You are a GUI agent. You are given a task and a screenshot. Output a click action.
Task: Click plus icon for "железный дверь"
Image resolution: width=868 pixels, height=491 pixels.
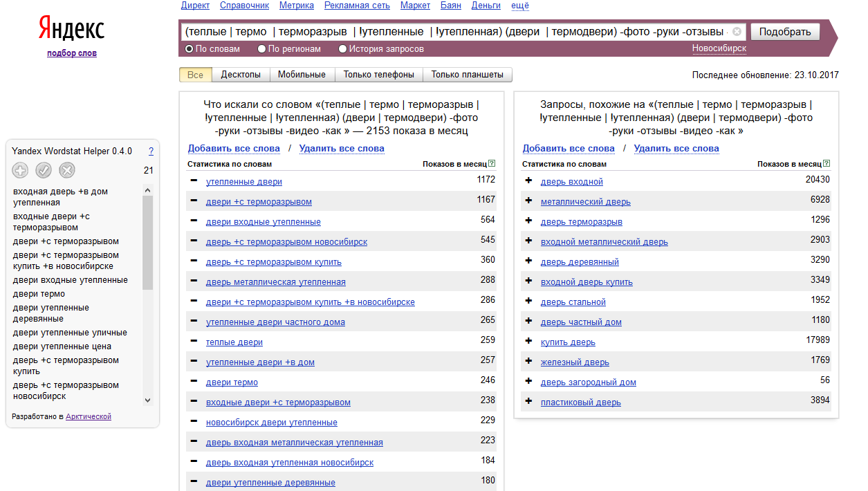click(x=529, y=362)
